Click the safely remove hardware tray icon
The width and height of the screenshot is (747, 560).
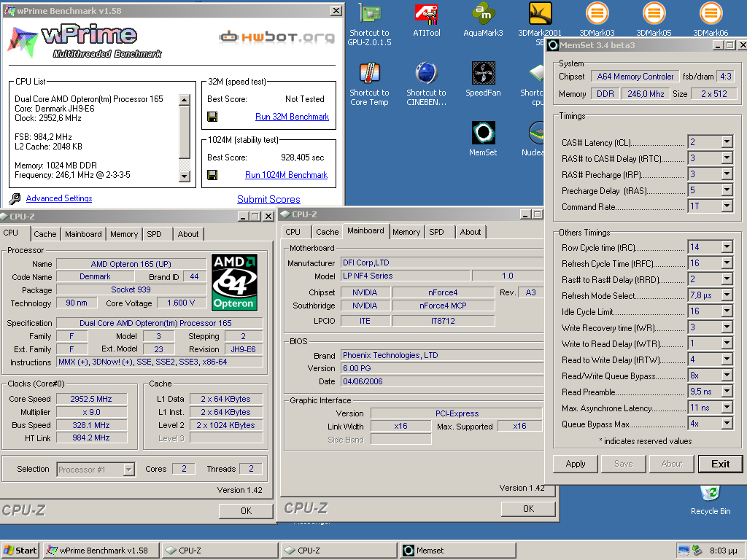[x=697, y=551]
